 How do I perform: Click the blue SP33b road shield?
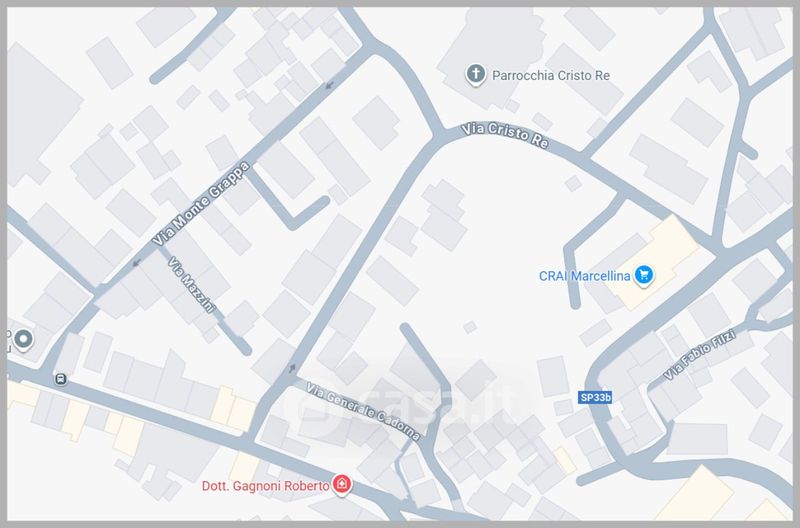click(x=595, y=397)
